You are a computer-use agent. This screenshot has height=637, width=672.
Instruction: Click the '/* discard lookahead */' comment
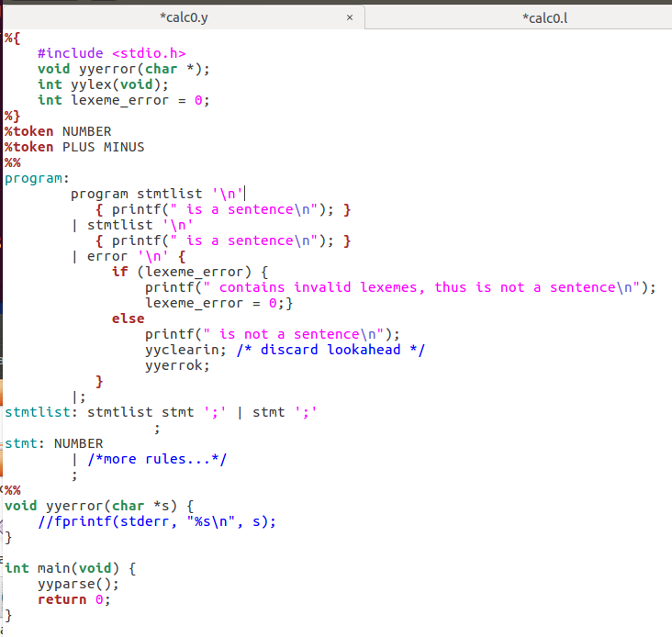tap(330, 350)
